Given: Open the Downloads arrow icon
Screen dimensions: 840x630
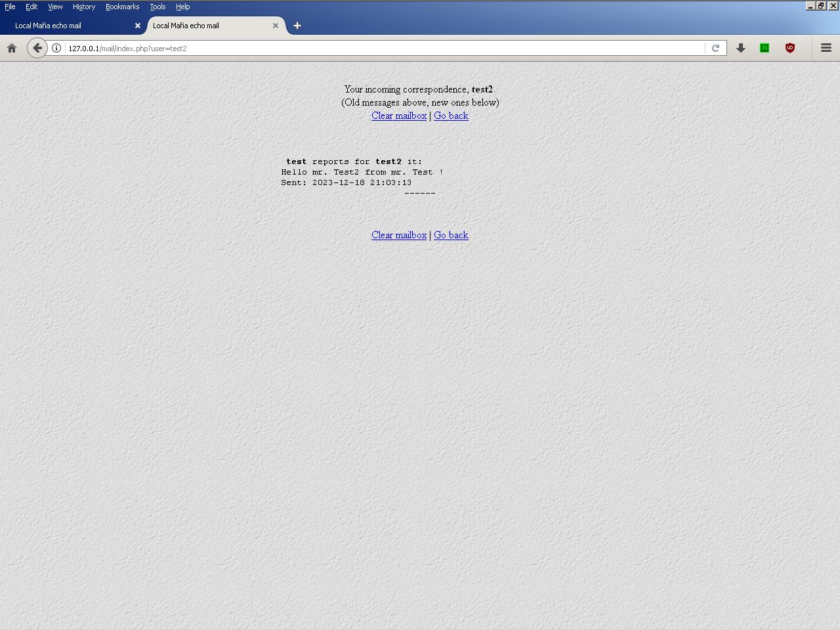Looking at the screenshot, I should (741, 48).
